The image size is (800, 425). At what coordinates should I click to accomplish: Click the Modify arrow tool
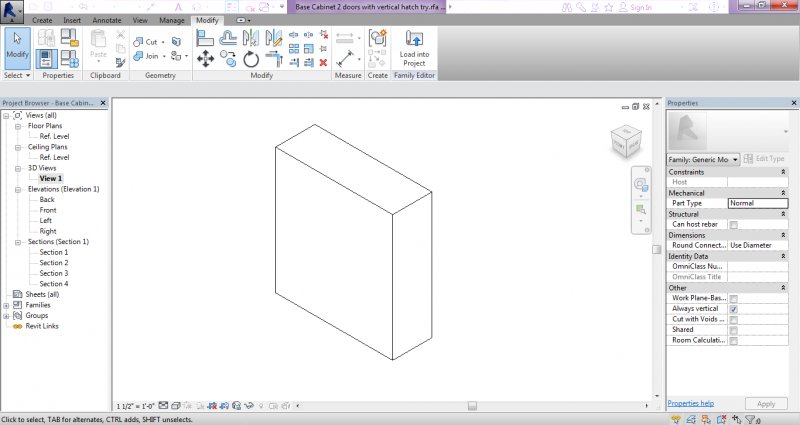point(17,47)
